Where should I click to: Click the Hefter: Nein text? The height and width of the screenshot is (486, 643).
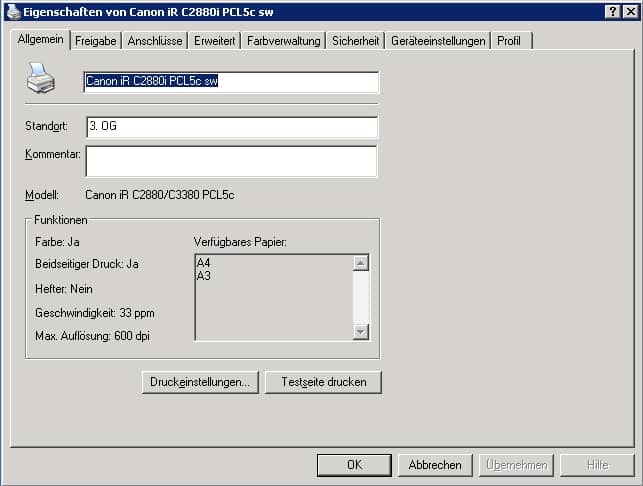(64, 289)
